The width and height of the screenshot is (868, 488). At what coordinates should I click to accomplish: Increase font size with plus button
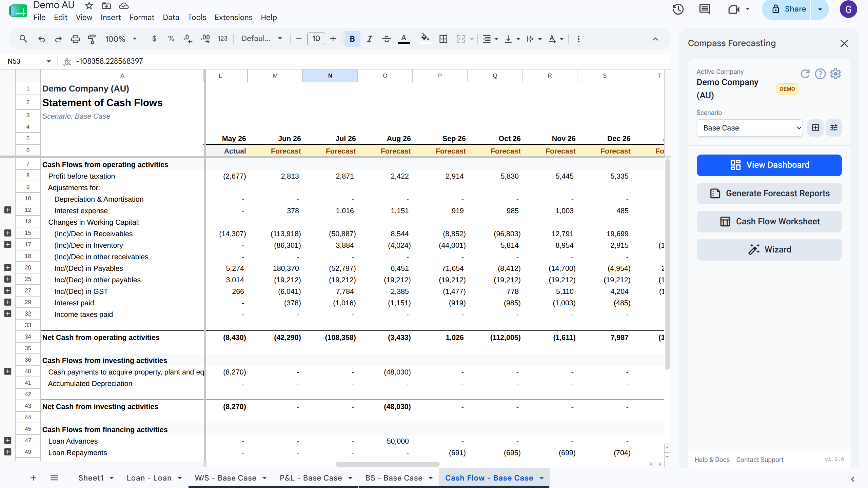(333, 39)
